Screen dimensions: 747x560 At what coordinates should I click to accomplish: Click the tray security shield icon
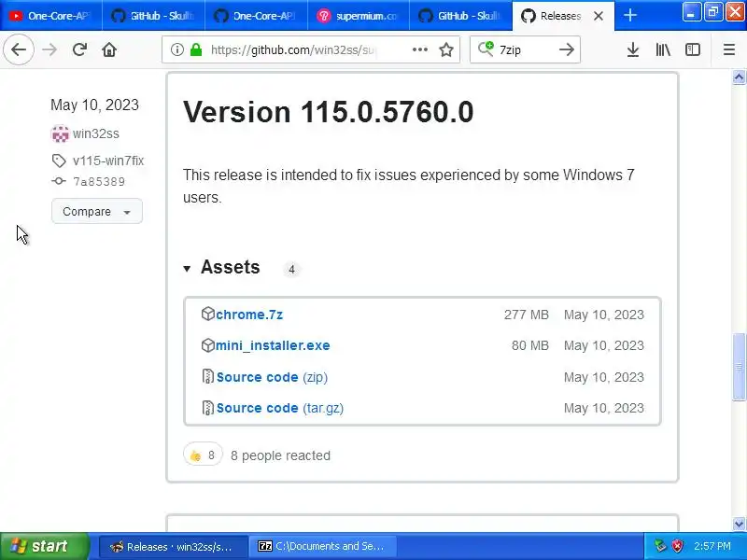tap(677, 546)
